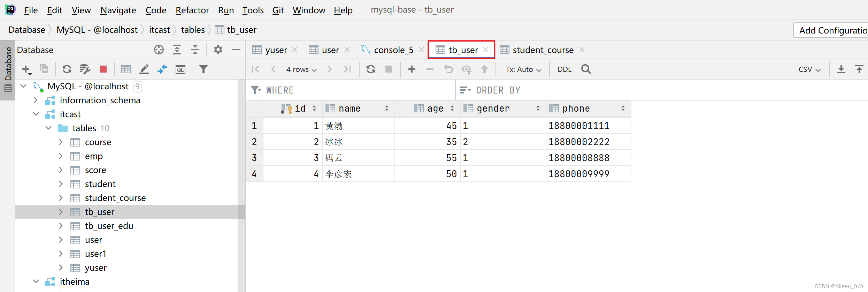This screenshot has width=868, height=292.
Task: Open the Tx: Auto transaction mode dropdown
Action: coord(523,69)
